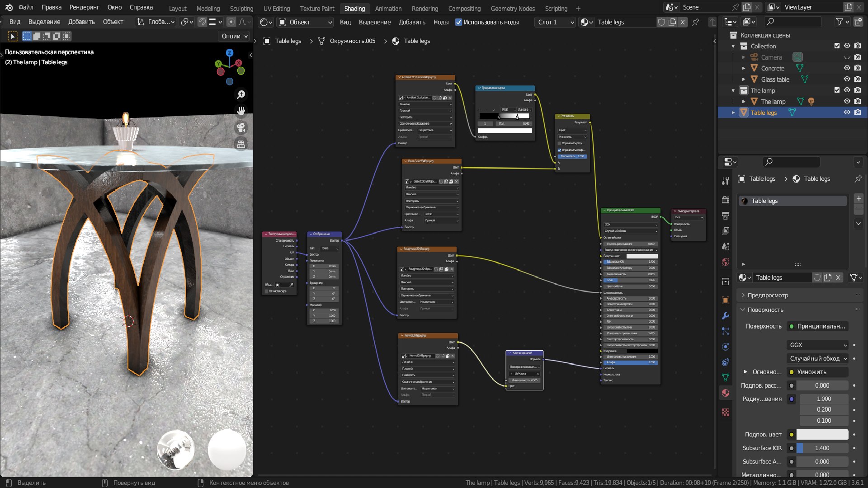Open the Material properties tab icon

click(726, 393)
